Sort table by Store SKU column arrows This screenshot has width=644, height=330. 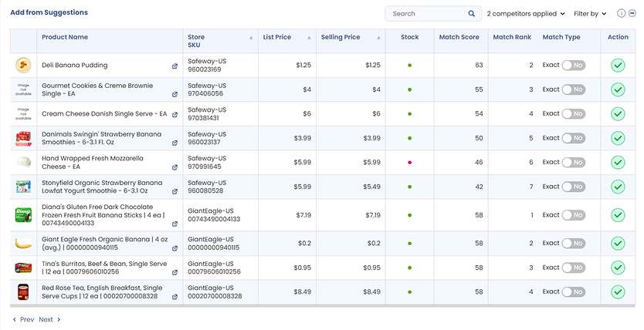click(251, 38)
